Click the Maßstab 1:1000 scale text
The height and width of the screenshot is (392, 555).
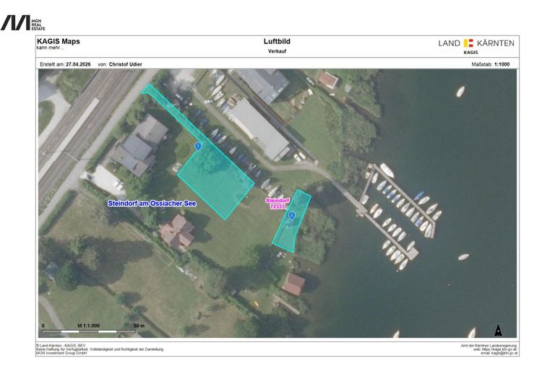tap(490, 64)
